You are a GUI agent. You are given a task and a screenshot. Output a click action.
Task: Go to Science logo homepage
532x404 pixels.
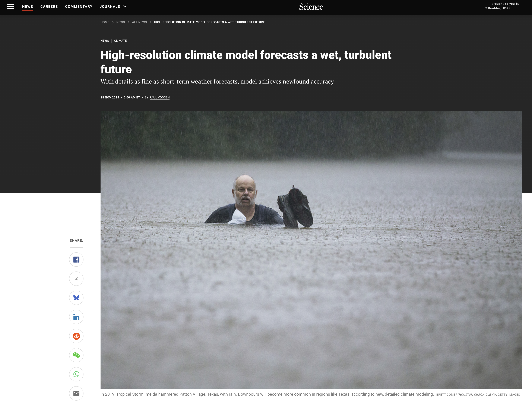point(311,7)
